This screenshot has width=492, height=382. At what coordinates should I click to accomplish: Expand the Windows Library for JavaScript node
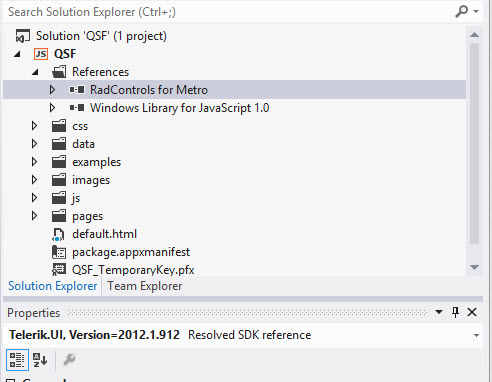coord(52,108)
